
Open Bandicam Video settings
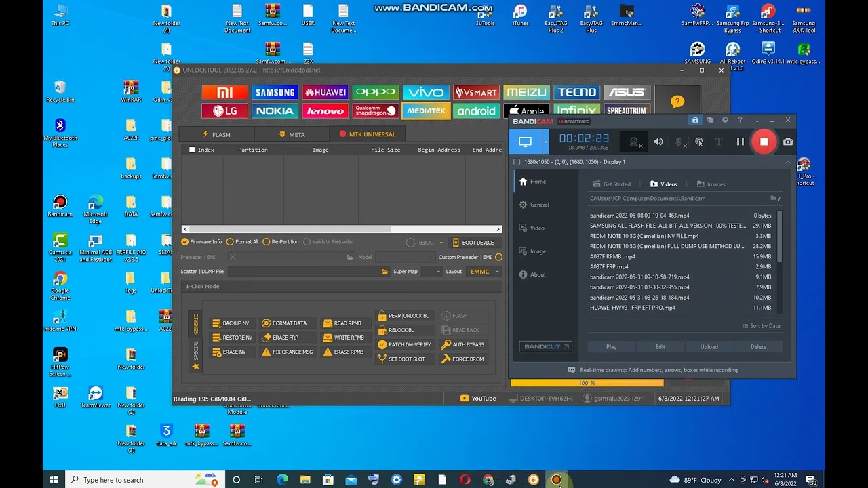coord(531,228)
